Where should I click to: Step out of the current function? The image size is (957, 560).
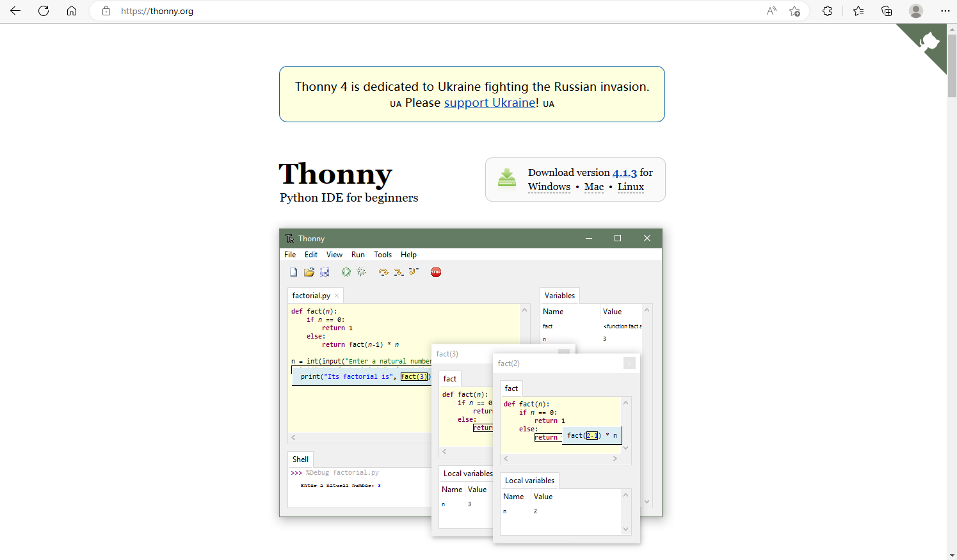(x=413, y=271)
